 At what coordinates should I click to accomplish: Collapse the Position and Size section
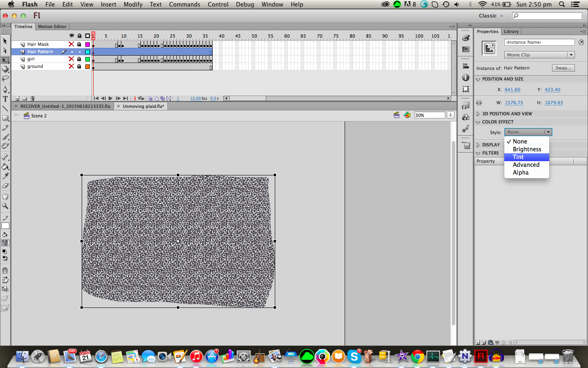point(478,79)
